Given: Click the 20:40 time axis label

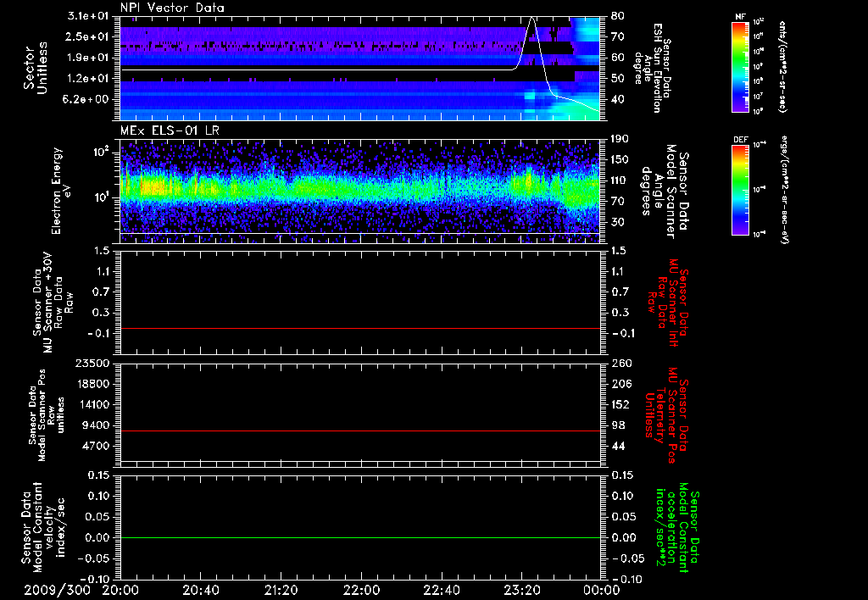Looking at the screenshot, I should [x=201, y=589].
